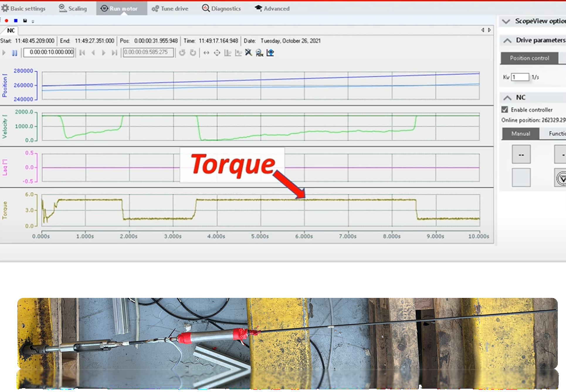This screenshot has height=392, width=566.
Task: Select the Manual tab
Action: 521,134
